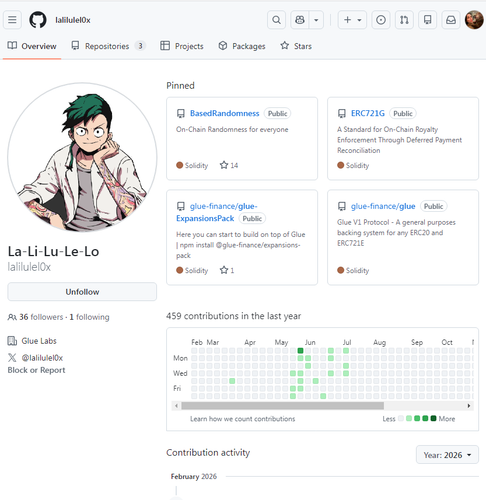Viewport: 486px width, 500px height.
Task: Click the 1 star count on ExpansionsPack
Action: click(227, 270)
